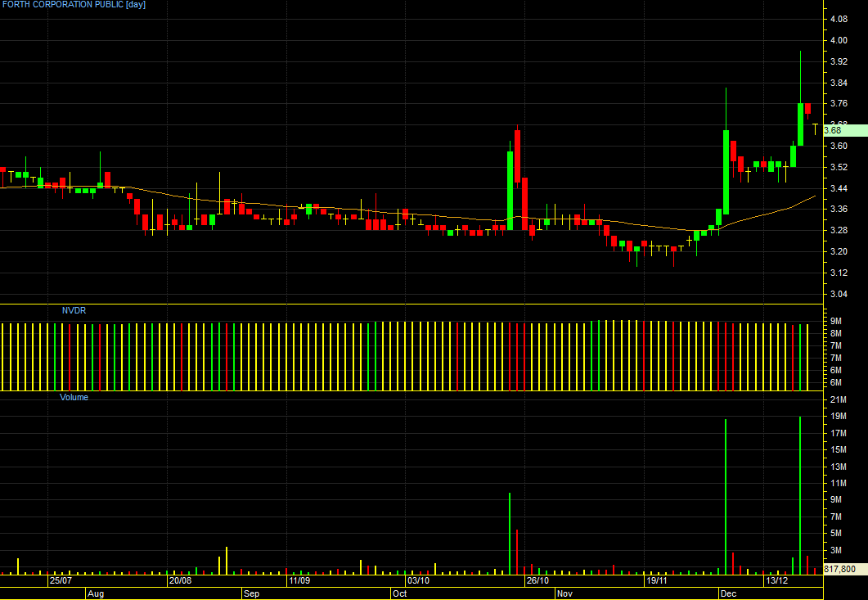The height and width of the screenshot is (600, 868).
Task: Click the 8M label on NVDR axis
Action: (836, 333)
